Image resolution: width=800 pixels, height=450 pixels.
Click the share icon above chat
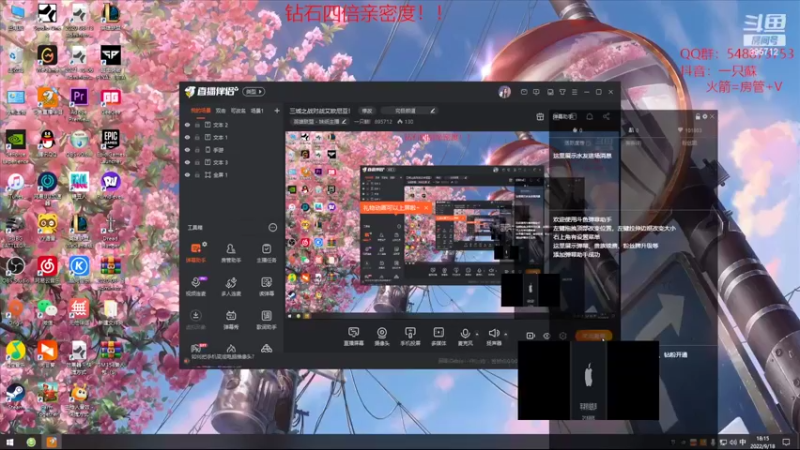[606, 116]
